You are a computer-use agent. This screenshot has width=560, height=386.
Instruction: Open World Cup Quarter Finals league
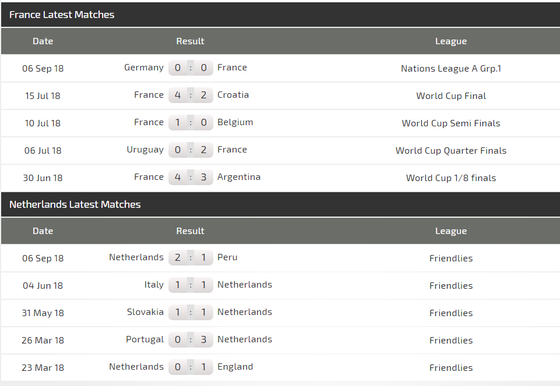[x=451, y=151]
